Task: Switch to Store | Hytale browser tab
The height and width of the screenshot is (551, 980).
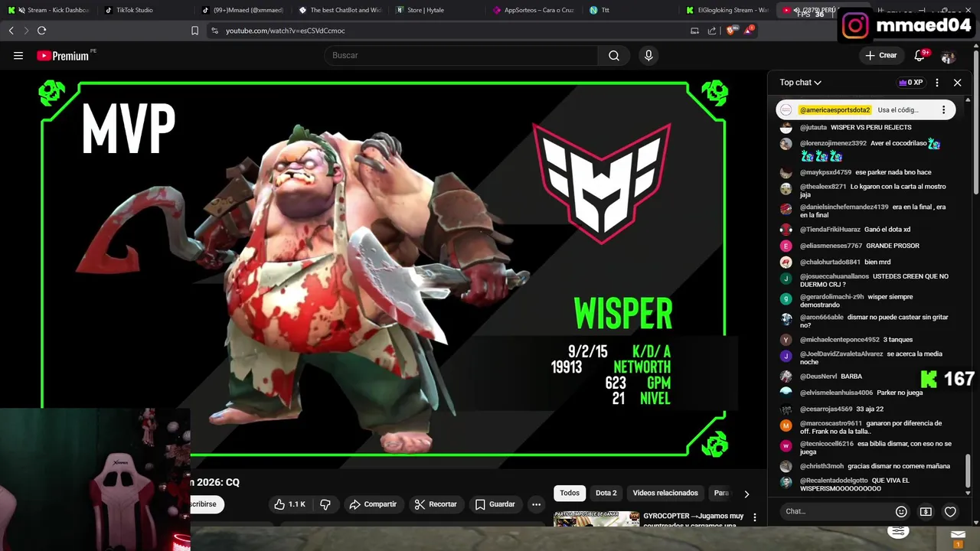Action: click(x=438, y=10)
